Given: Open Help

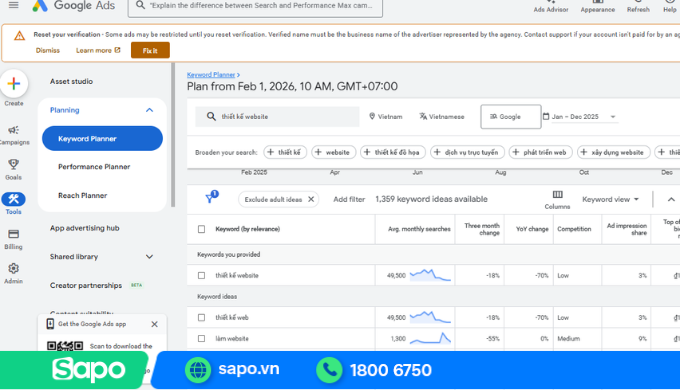Looking at the screenshot, I should click(670, 6).
